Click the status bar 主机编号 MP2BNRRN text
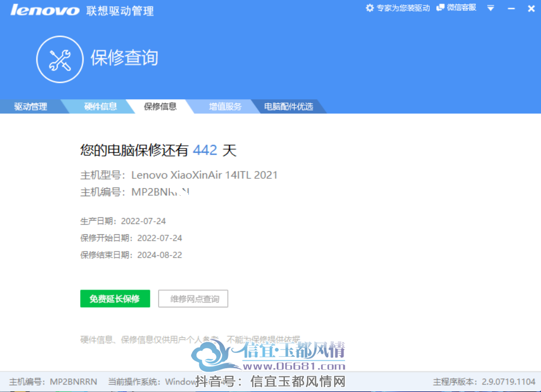This screenshot has height=392, width=541. 53,382
